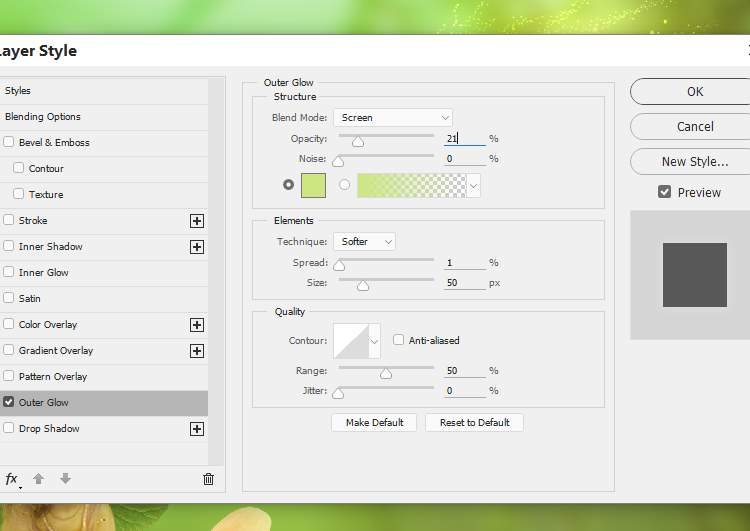Screen dimensions: 750x531
Task: Uncheck the Outer Glow checkbox
Action: 9,401
